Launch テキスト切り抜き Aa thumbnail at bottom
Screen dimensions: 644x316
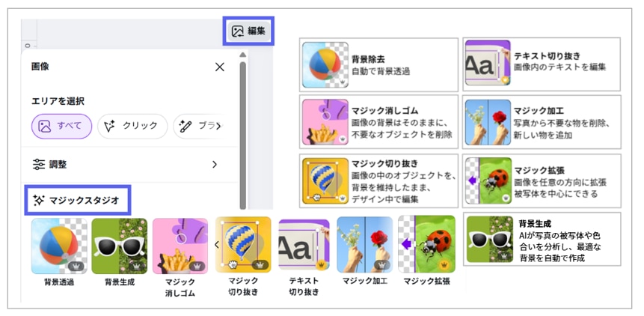point(304,245)
